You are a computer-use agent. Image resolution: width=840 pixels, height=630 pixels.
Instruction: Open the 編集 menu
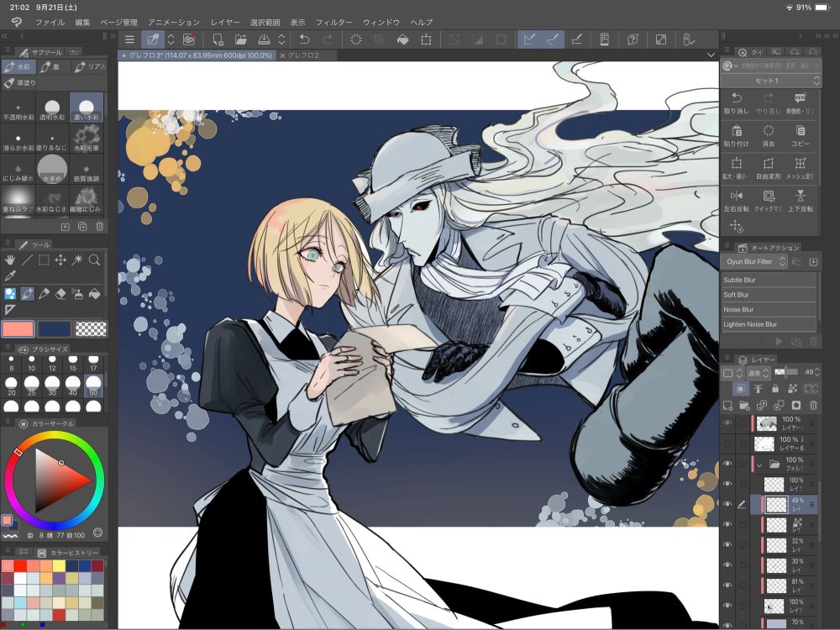82,22
